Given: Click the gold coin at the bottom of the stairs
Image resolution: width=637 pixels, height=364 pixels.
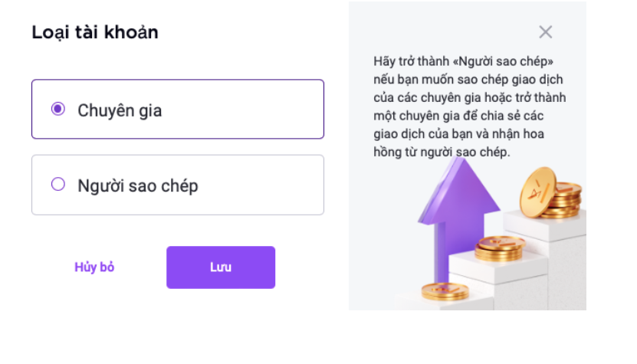Looking at the screenshot, I should tap(445, 291).
